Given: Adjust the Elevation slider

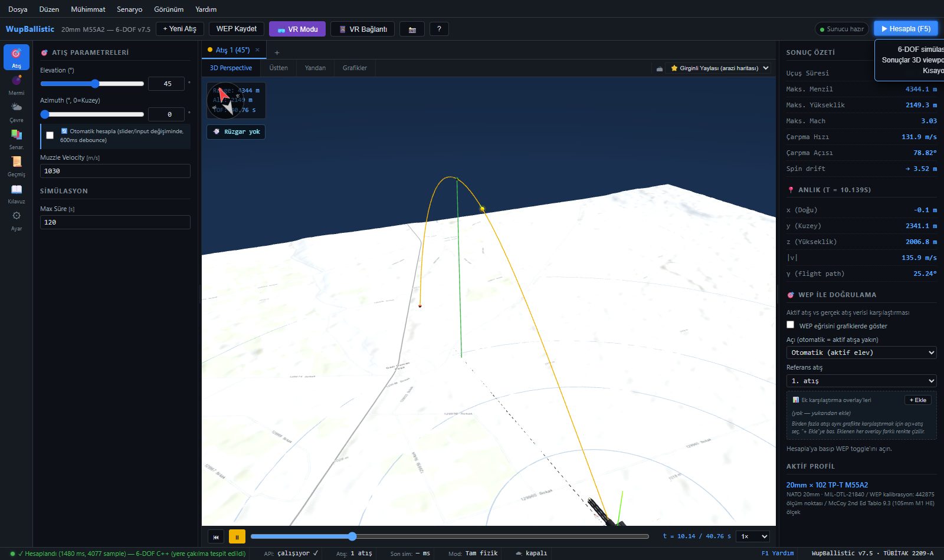Looking at the screenshot, I should (92, 84).
